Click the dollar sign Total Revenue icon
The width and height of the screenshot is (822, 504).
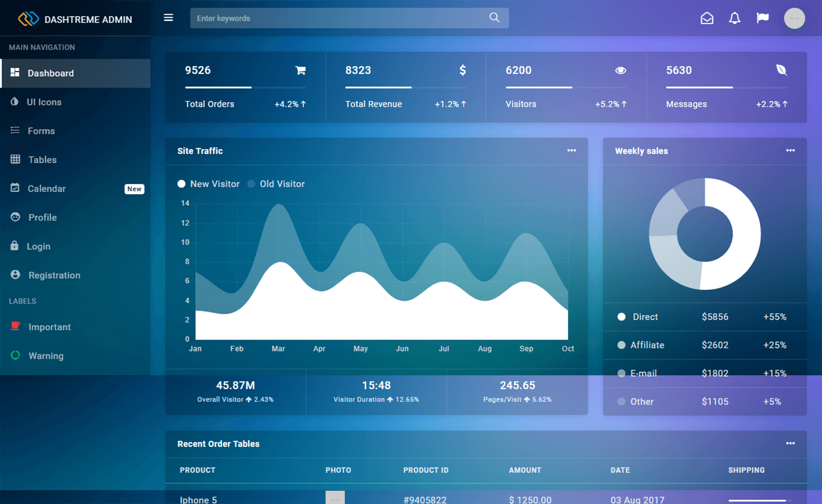[463, 71]
